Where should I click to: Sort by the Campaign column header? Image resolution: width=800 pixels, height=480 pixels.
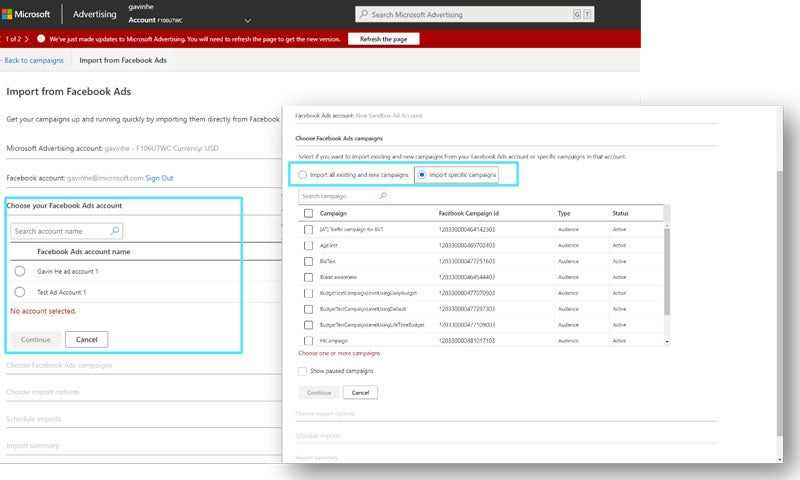click(333, 213)
